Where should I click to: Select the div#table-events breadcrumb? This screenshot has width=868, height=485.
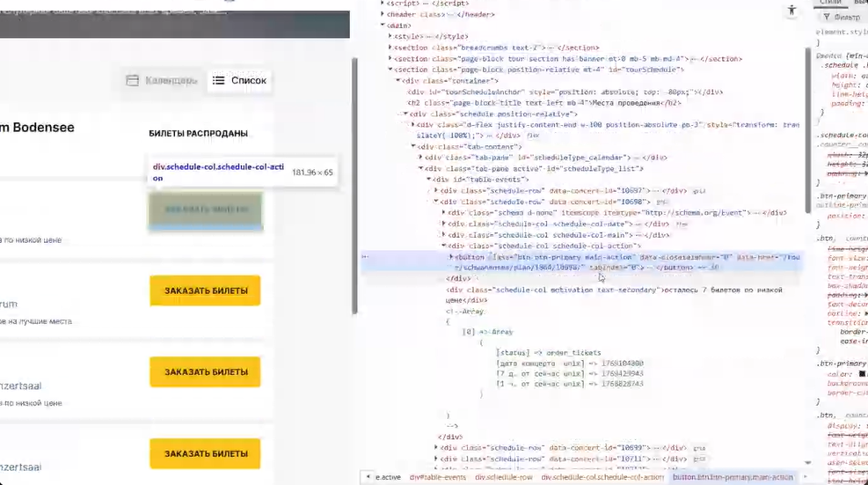[x=438, y=477]
